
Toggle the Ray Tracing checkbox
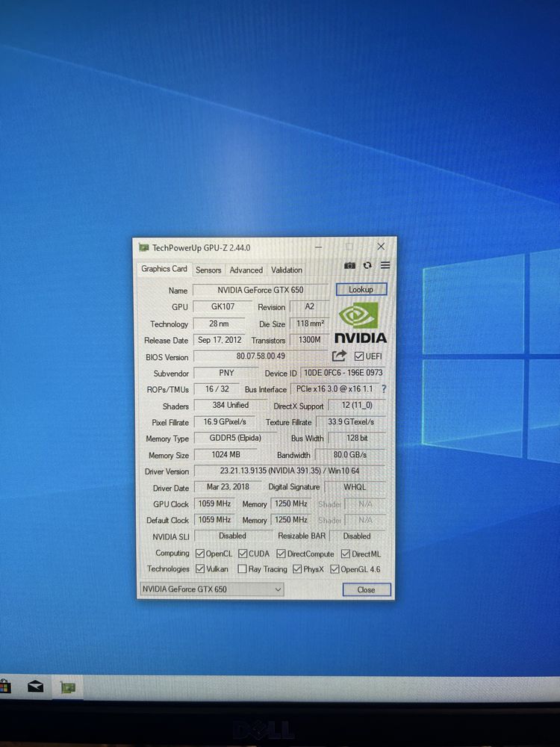point(242,568)
